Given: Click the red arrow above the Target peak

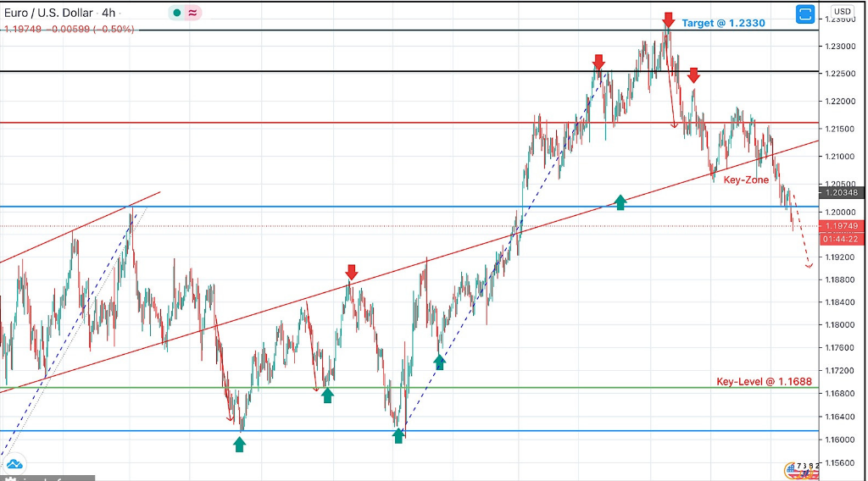Looking at the screenshot, I should (668, 19).
